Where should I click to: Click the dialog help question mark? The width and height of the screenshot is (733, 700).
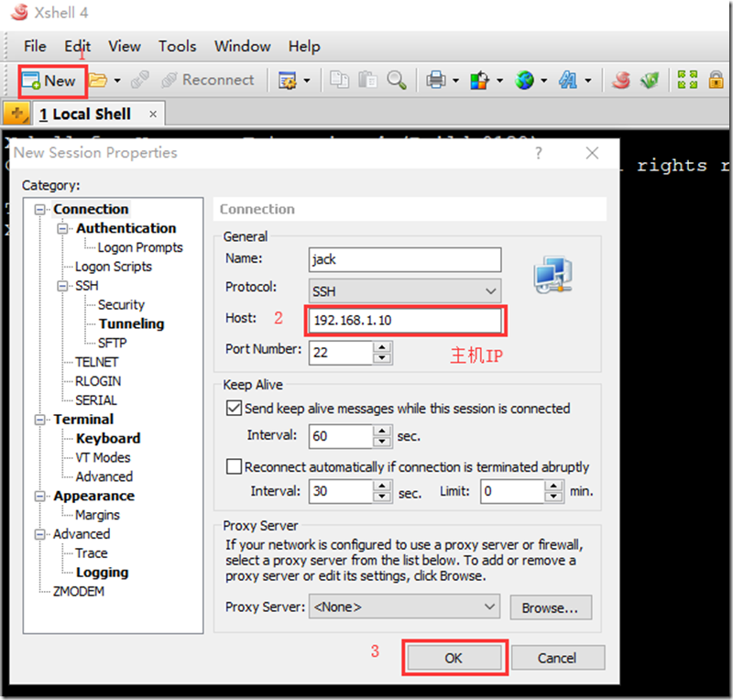coord(539,153)
